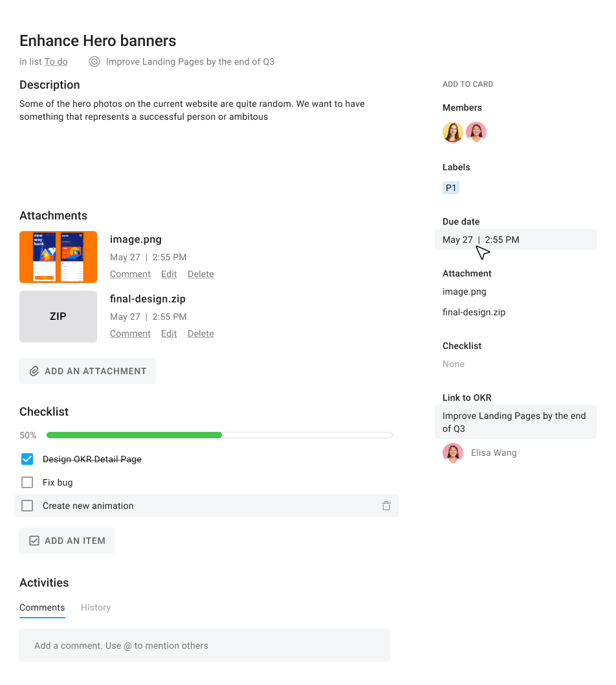This screenshot has width=616, height=685.
Task: Click the target goal icon near the title
Action: click(x=94, y=62)
